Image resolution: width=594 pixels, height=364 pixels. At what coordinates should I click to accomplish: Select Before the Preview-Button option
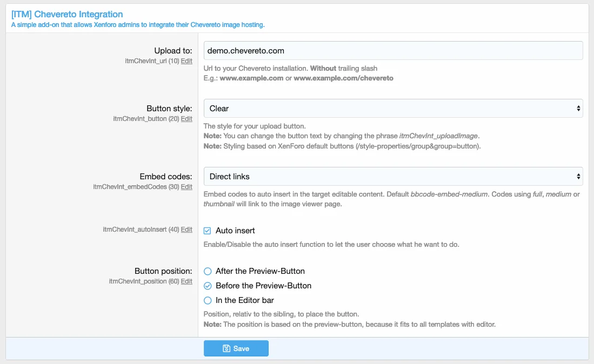point(208,286)
